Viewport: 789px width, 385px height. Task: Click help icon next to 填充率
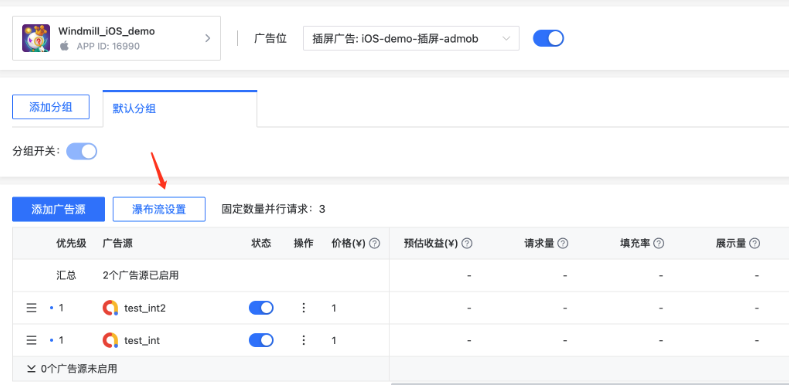tap(658, 244)
